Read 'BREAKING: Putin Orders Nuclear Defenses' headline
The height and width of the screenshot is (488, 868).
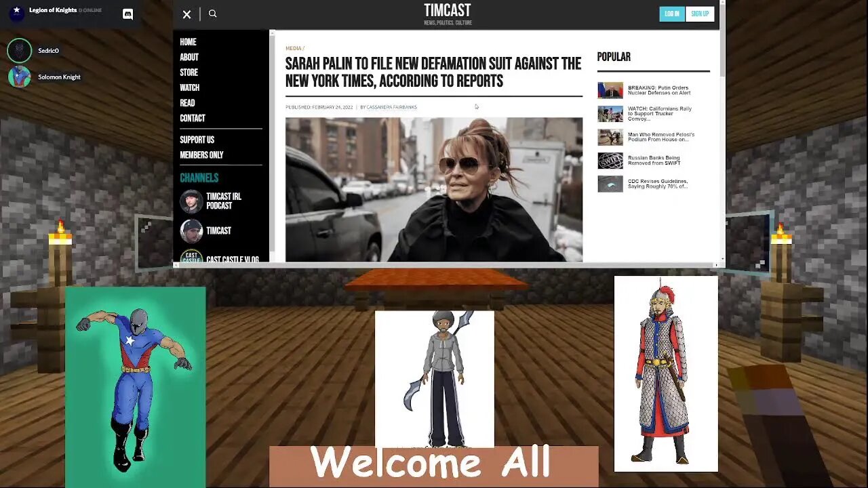pyautogui.click(x=659, y=90)
